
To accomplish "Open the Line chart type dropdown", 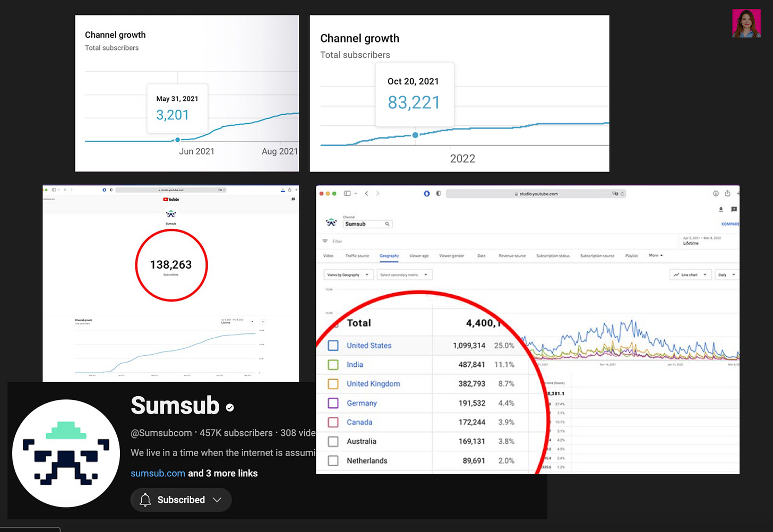I will click(x=690, y=275).
